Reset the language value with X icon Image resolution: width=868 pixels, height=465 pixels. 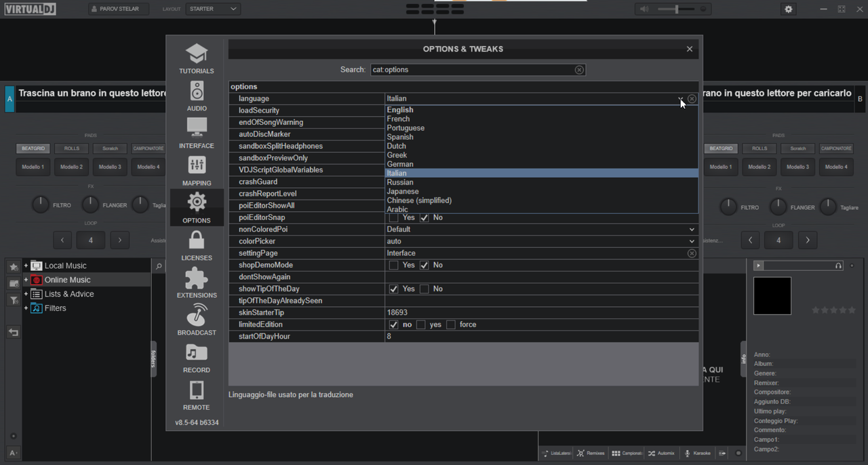point(692,99)
